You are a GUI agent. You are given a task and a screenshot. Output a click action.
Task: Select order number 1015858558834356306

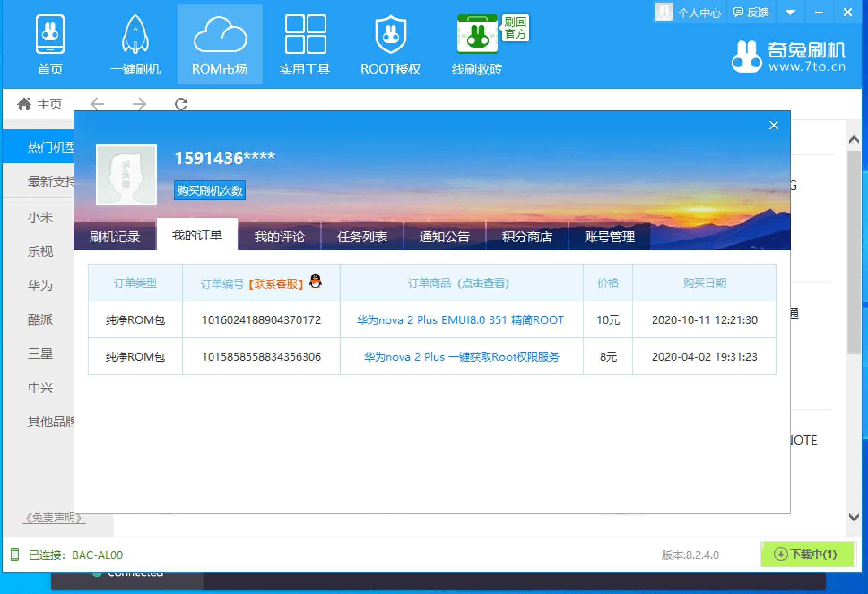pos(261,357)
